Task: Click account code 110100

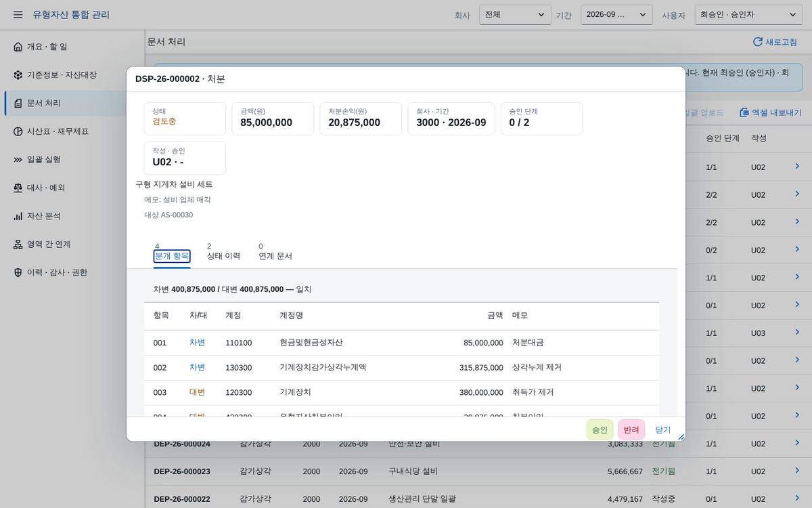Action: [x=239, y=343]
